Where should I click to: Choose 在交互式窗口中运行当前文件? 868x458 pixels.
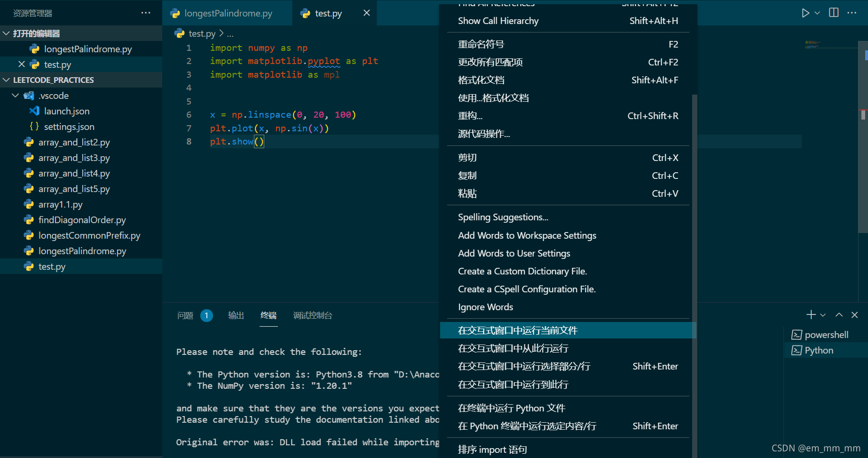[568, 330]
